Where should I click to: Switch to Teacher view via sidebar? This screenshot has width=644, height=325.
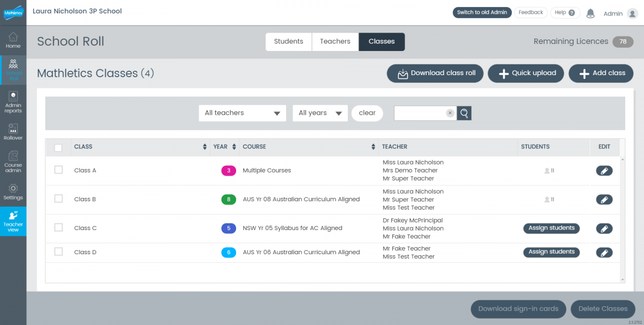[x=13, y=221]
